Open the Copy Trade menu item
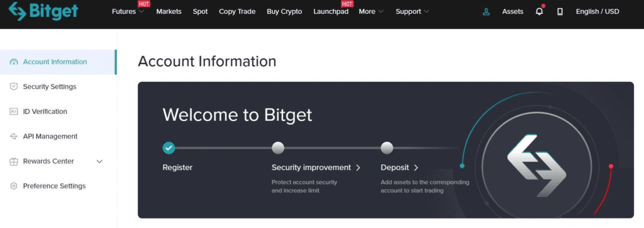This screenshot has width=644, height=228. 237,11
